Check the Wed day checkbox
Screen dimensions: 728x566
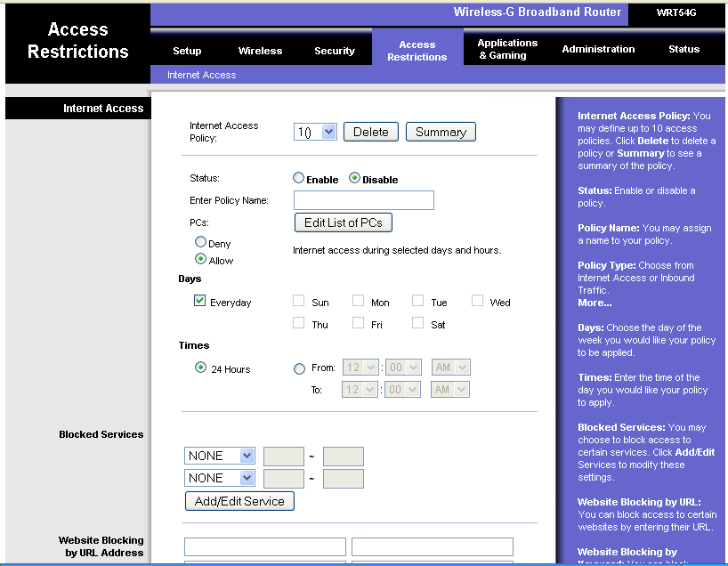[x=477, y=301]
